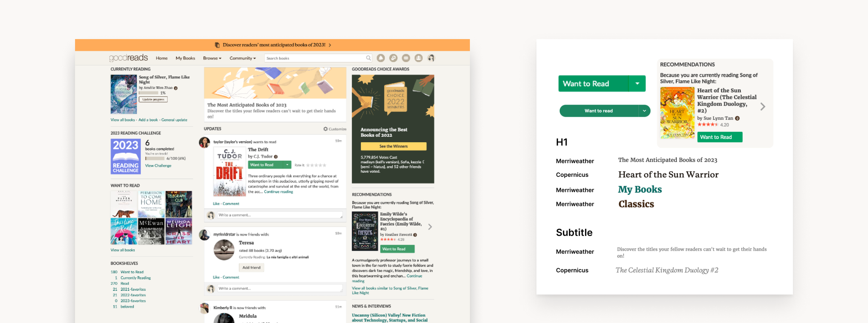Screen dimensions: 868x323
Task: Open My Books in navigation bar
Action: coord(185,58)
